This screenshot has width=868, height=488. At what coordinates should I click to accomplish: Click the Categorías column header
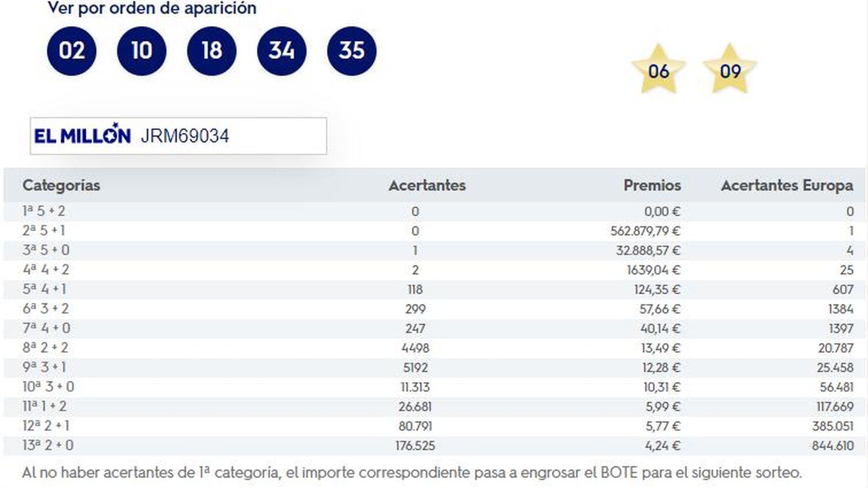tap(61, 185)
